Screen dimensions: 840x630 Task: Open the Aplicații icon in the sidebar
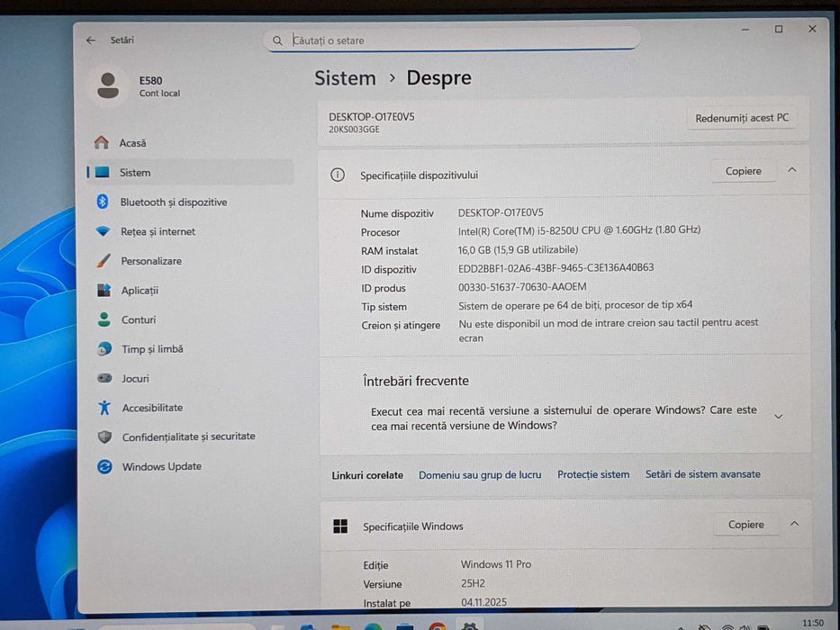click(104, 290)
